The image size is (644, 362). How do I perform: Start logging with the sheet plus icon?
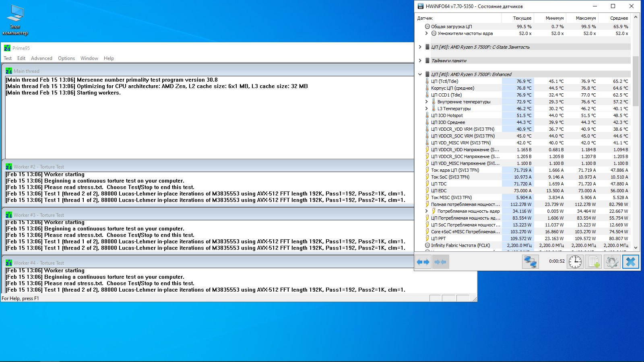(x=594, y=262)
